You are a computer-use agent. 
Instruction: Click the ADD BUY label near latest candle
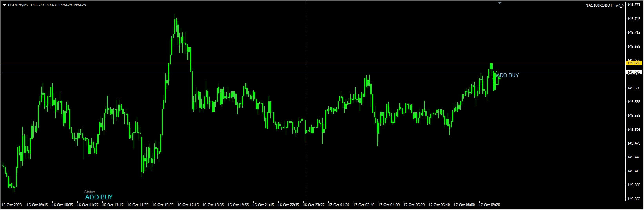point(508,75)
